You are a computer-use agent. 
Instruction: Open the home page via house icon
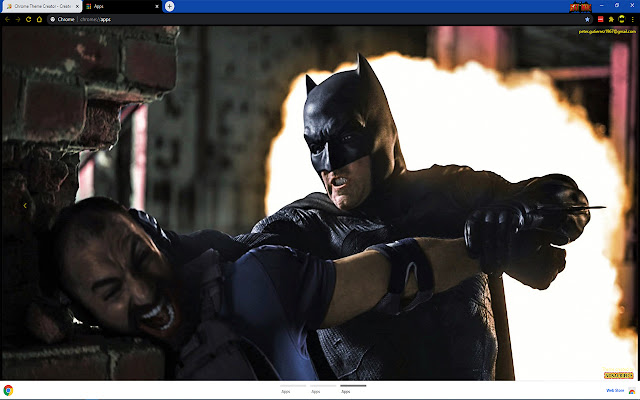(x=39, y=19)
